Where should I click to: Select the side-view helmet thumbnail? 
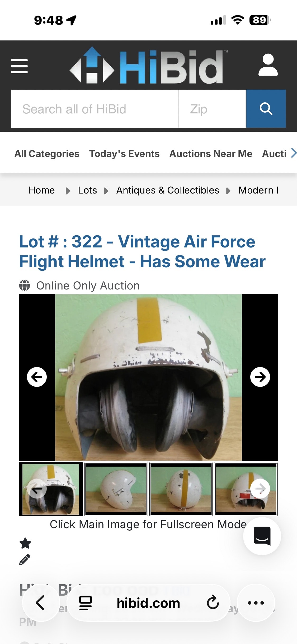(x=116, y=489)
